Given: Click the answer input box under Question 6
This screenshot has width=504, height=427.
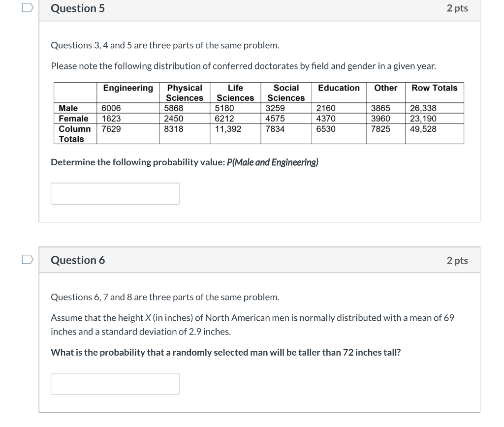Looking at the screenshot, I should [115, 384].
